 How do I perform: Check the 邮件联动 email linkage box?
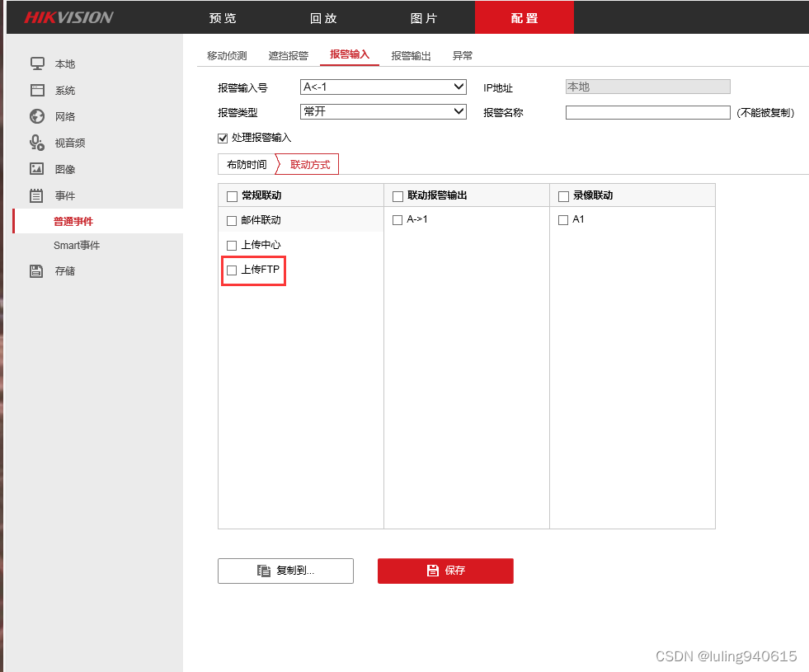click(231, 220)
